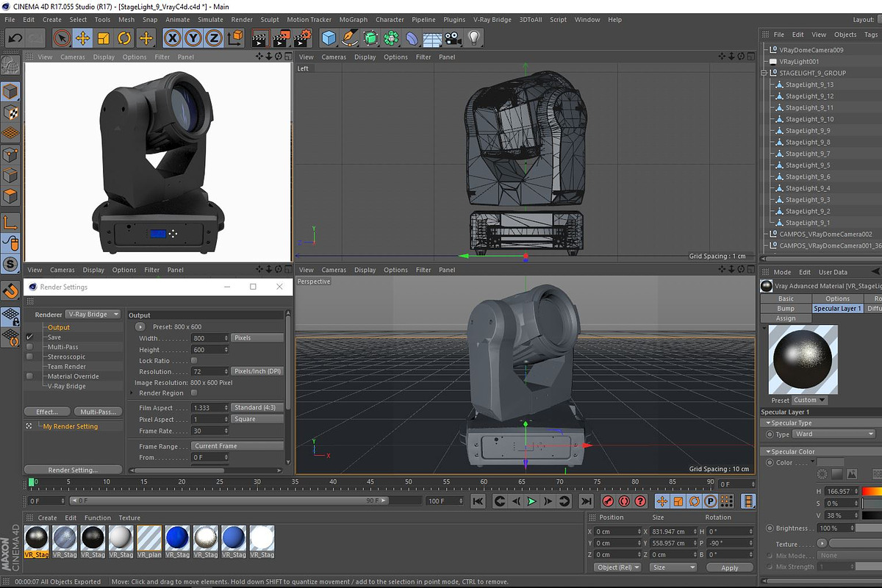Open the Frame Range Current Frame dropdown
This screenshot has height=588, width=882.
click(x=237, y=446)
